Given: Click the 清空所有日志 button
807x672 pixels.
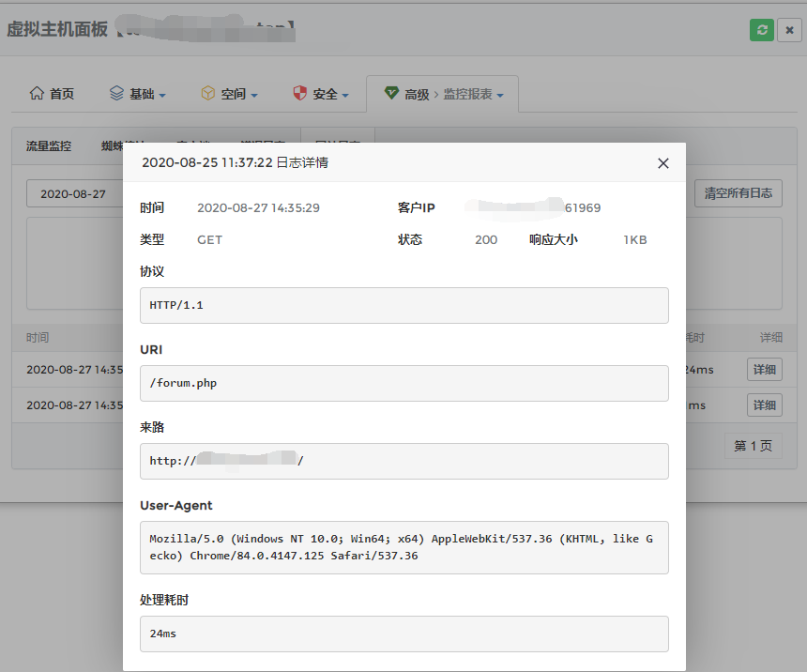Looking at the screenshot, I should (738, 193).
